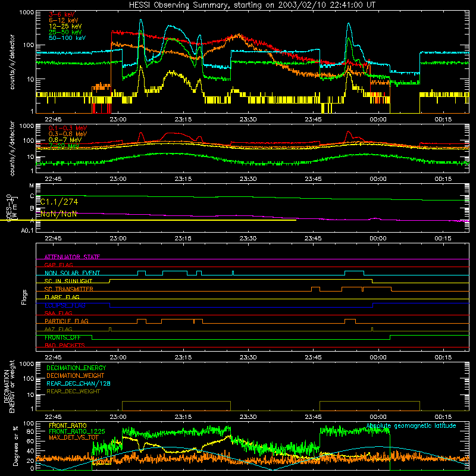Click the C1.1/274 GOES annotation

pyautogui.click(x=59, y=202)
